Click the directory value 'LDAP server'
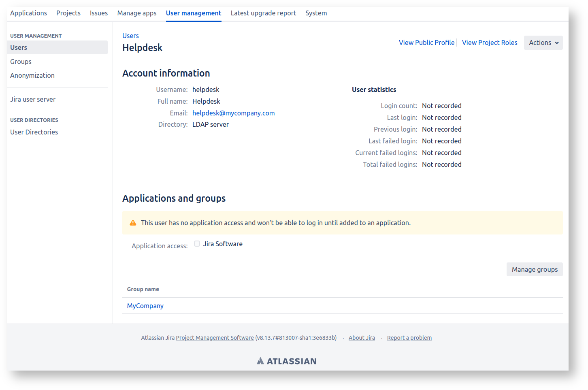This screenshot has height=390, width=588. [x=211, y=124]
